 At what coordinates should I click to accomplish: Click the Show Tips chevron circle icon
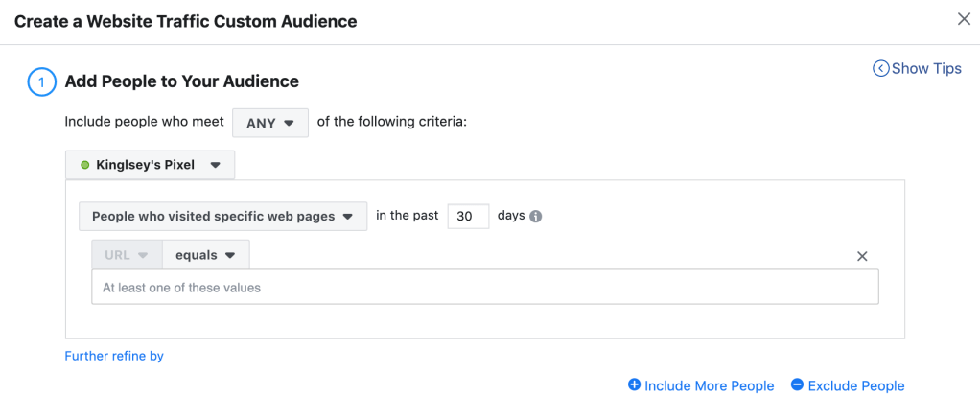coord(880,68)
